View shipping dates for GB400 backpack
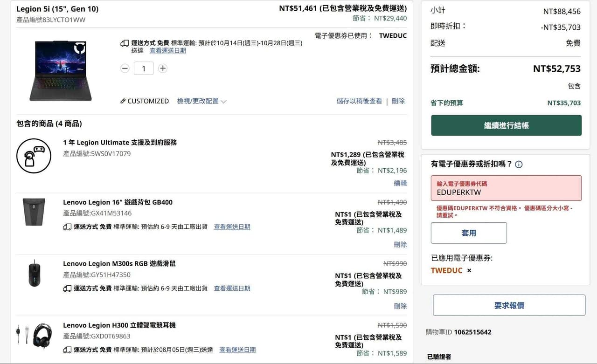Viewport: 597px width, 364px height. pos(232,227)
